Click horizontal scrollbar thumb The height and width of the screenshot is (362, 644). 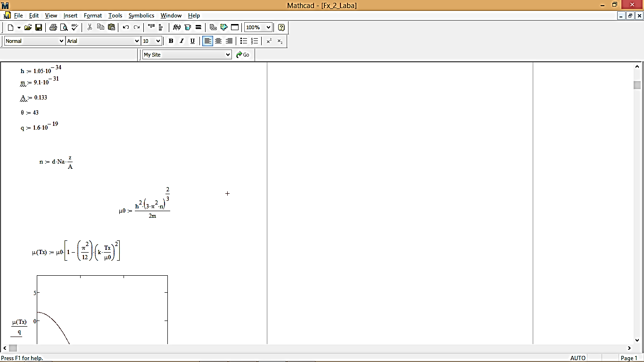[x=13, y=348]
